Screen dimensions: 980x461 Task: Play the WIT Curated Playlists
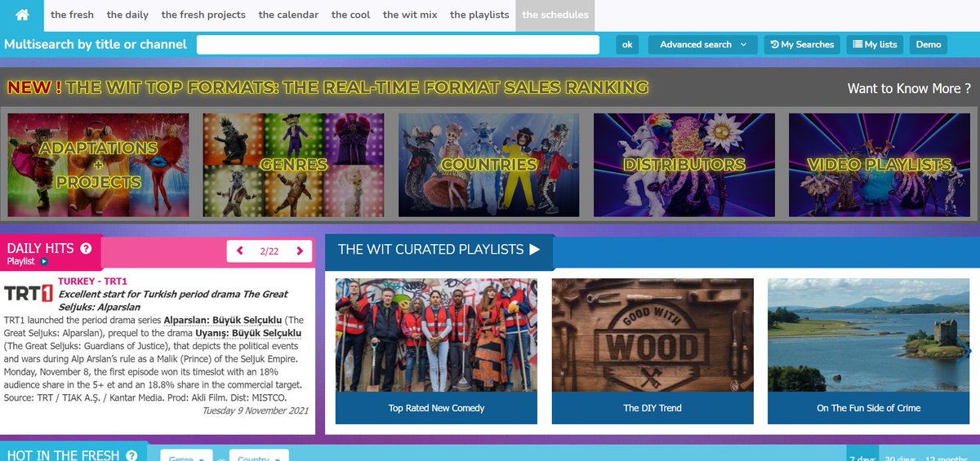[x=535, y=250]
